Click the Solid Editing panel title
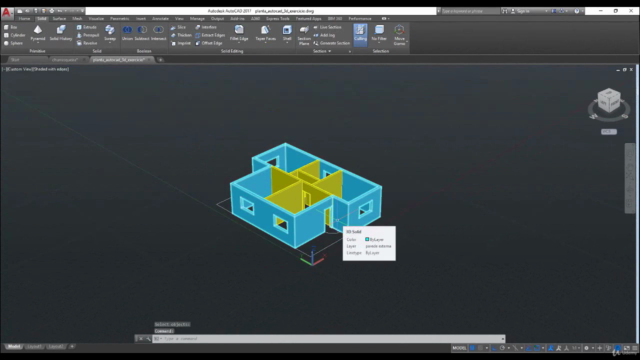Screen dimensions: 640x360 point(232,51)
